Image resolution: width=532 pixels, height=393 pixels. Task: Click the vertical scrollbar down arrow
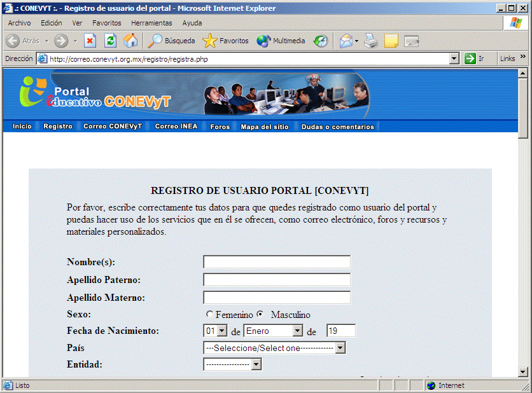click(523, 372)
